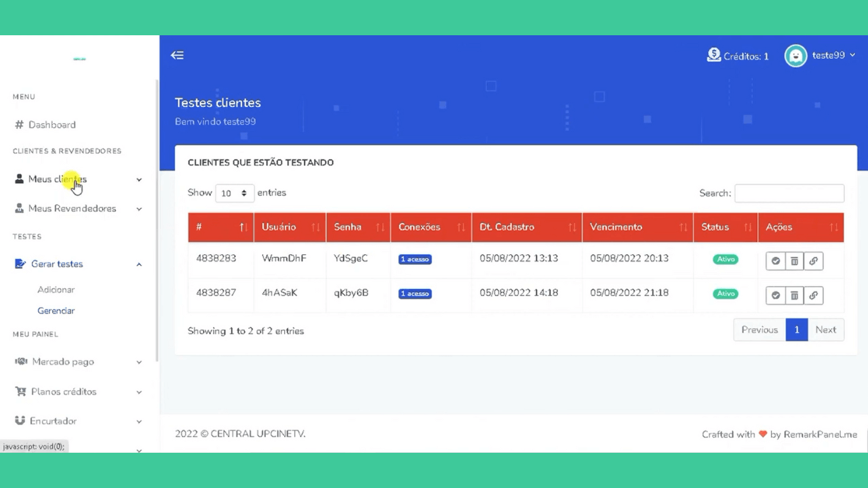Click the Créditos money bag icon
868x488 pixels.
713,56
